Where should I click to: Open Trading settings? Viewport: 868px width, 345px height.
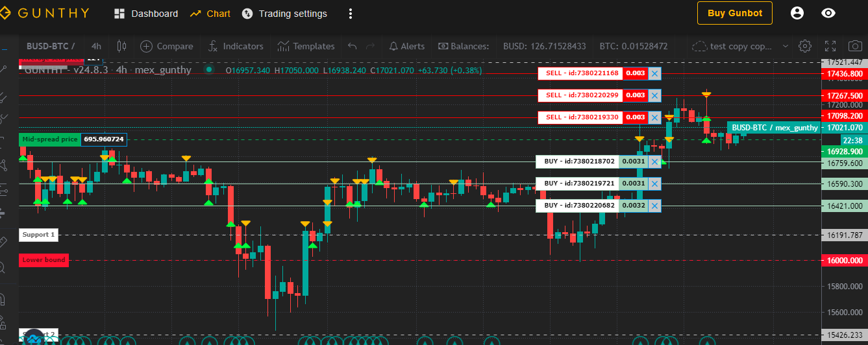pos(284,14)
